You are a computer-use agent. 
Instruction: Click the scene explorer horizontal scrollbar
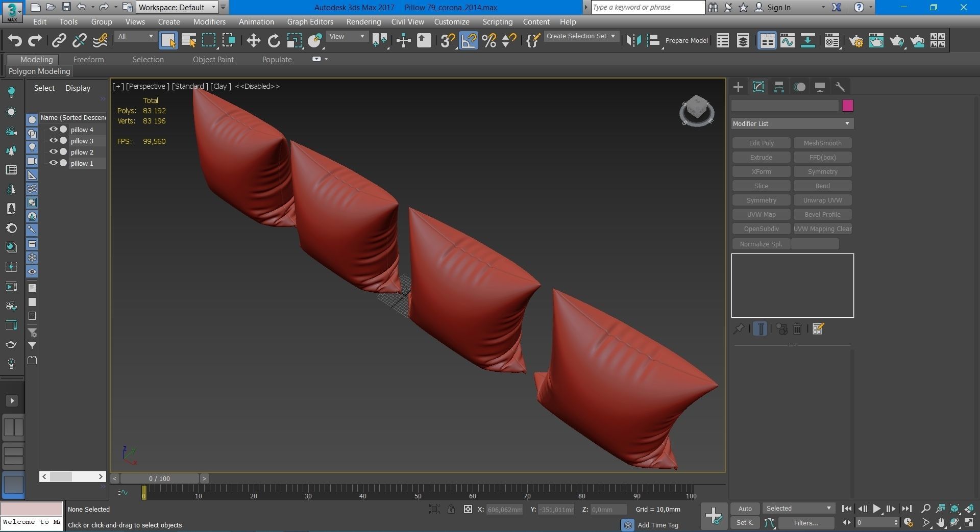[x=72, y=476]
